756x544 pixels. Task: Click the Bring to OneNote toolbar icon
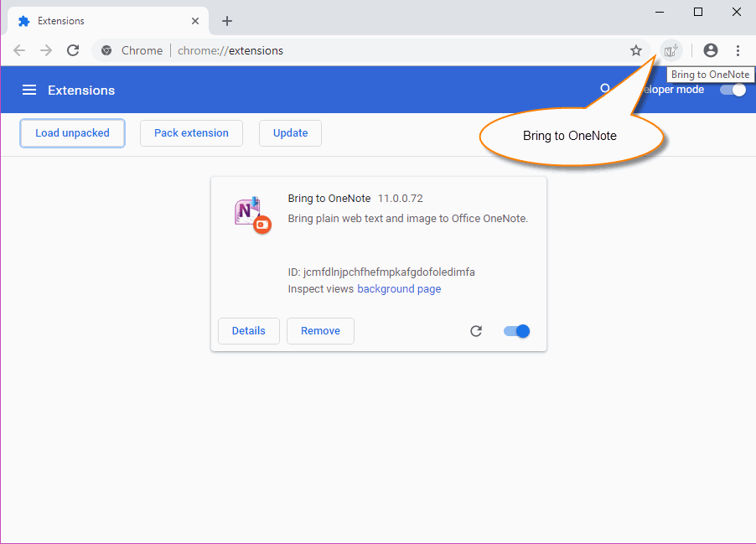coord(671,50)
